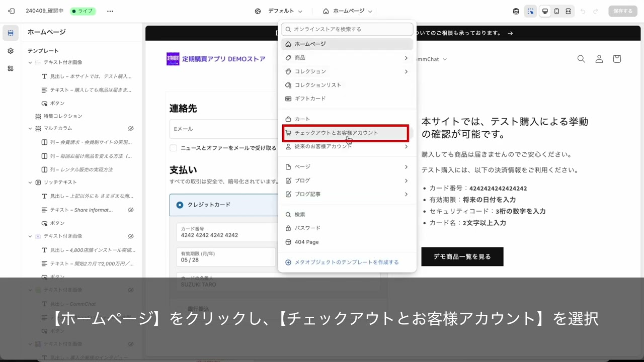
Task: Expand the 商品 submenu
Action: pyautogui.click(x=406, y=58)
